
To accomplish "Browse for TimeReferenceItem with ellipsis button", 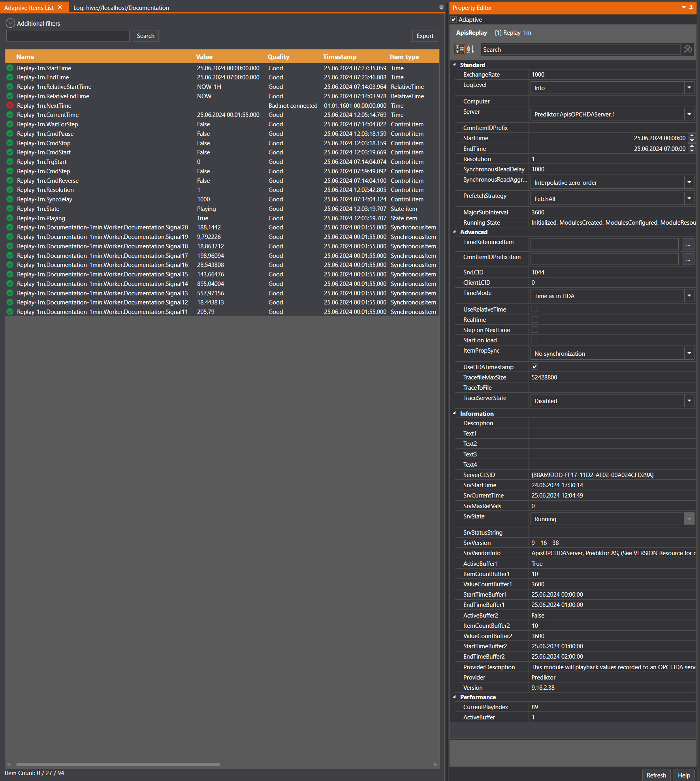I will point(688,244).
